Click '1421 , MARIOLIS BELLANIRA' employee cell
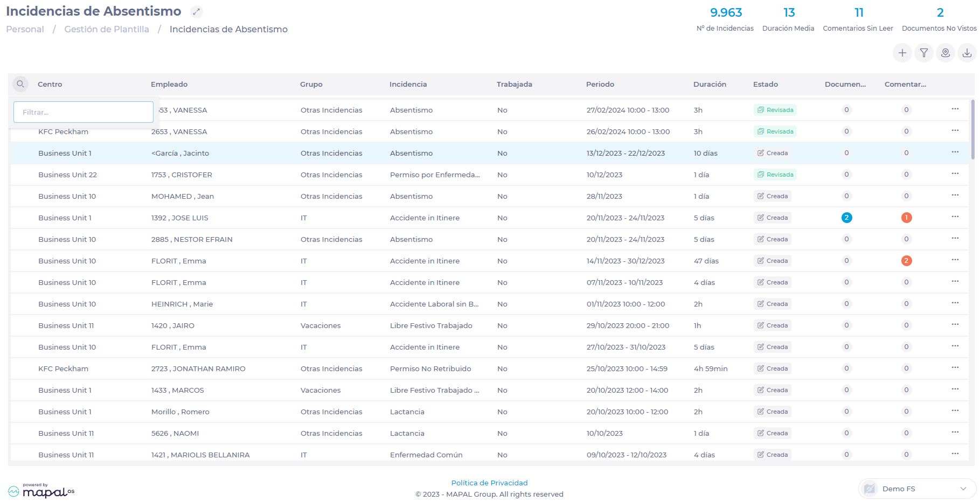Screen dimensions: 980x501 (200, 455)
